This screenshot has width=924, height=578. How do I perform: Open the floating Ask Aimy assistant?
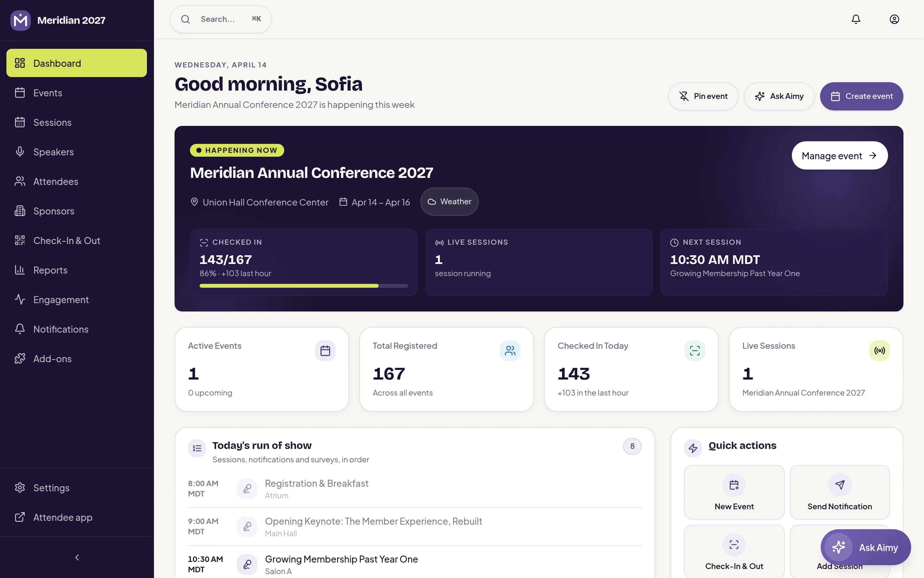[866, 547]
